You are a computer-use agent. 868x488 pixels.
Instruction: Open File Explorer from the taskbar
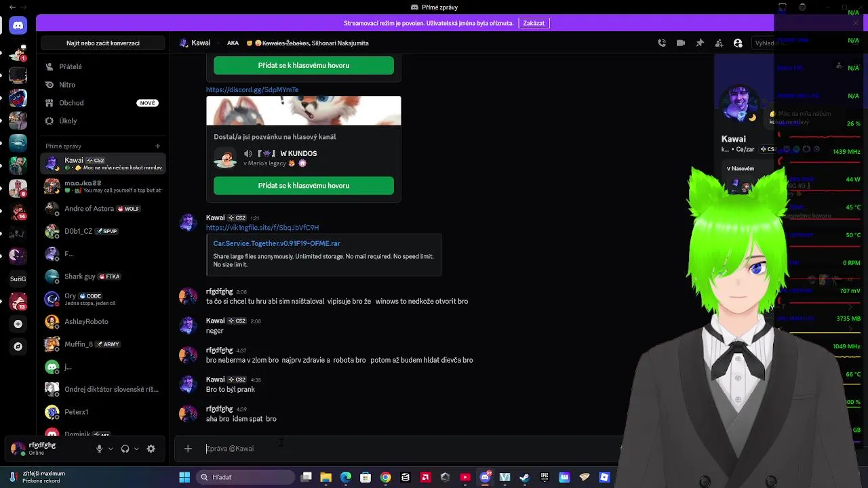tap(326, 477)
